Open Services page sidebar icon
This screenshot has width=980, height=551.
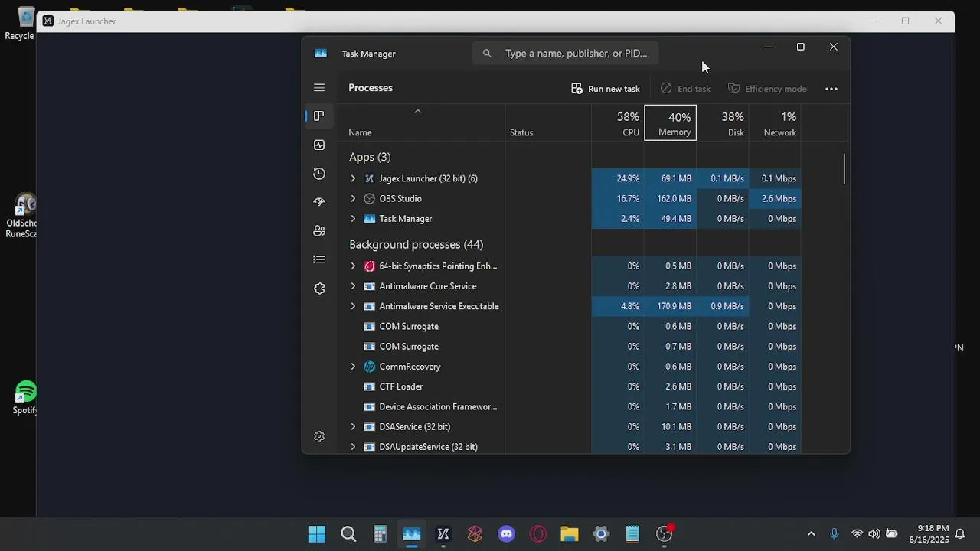319,289
